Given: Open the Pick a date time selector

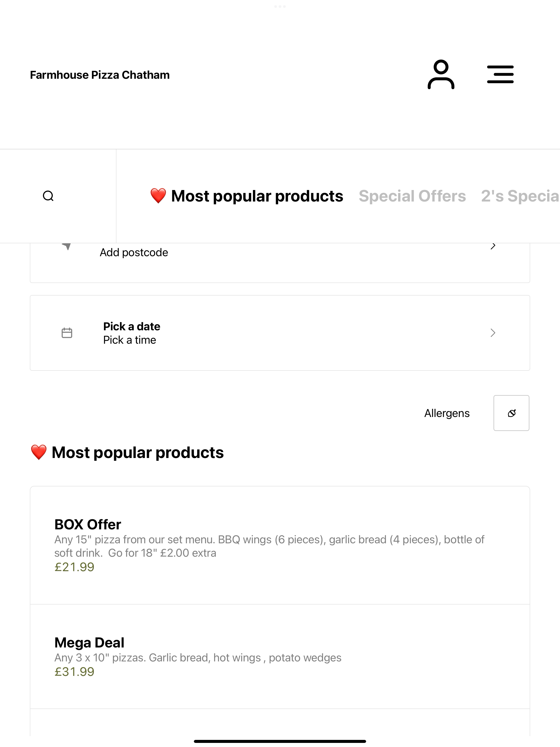Looking at the screenshot, I should [x=280, y=333].
